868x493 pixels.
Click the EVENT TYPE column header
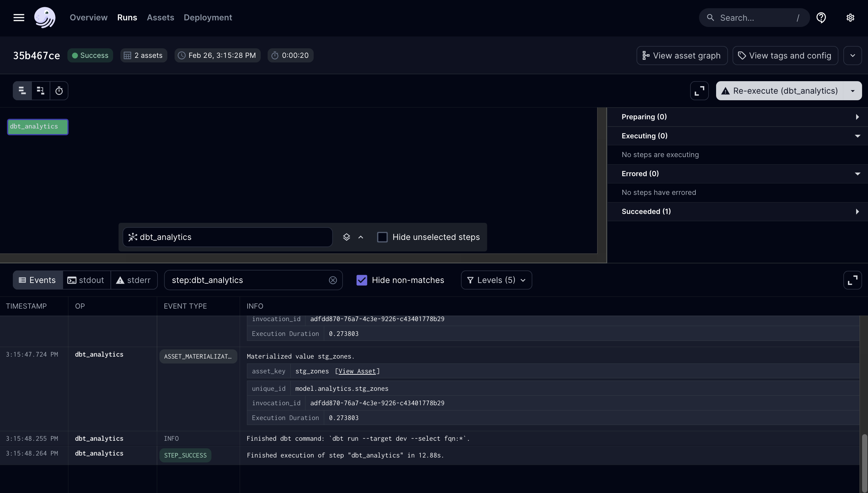[x=185, y=306]
